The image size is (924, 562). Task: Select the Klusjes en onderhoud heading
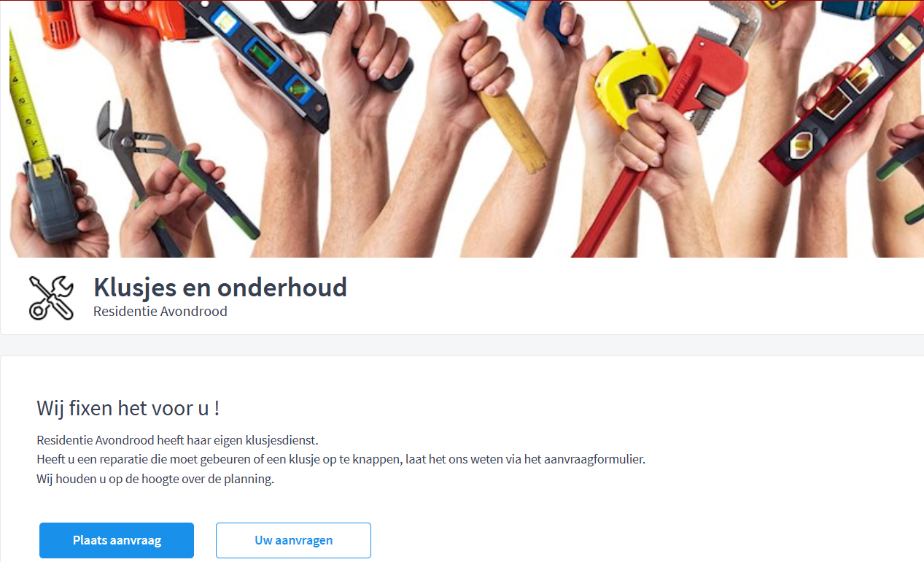coord(220,288)
